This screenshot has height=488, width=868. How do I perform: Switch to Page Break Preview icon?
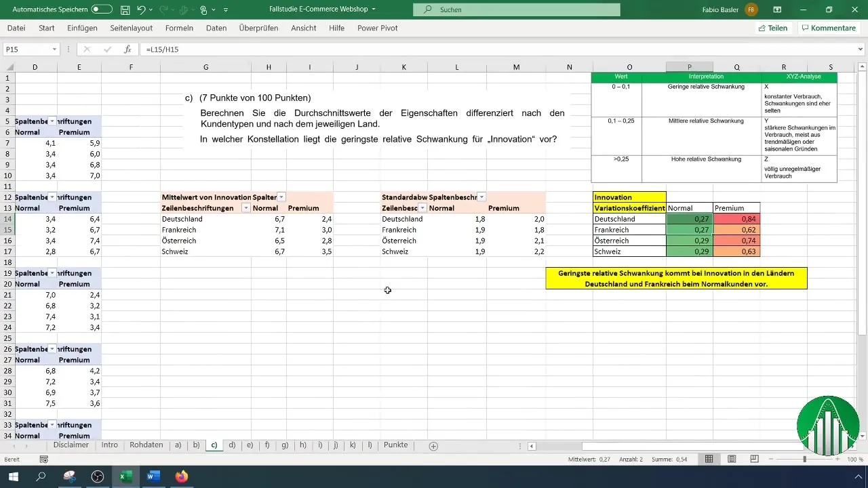[755, 459]
